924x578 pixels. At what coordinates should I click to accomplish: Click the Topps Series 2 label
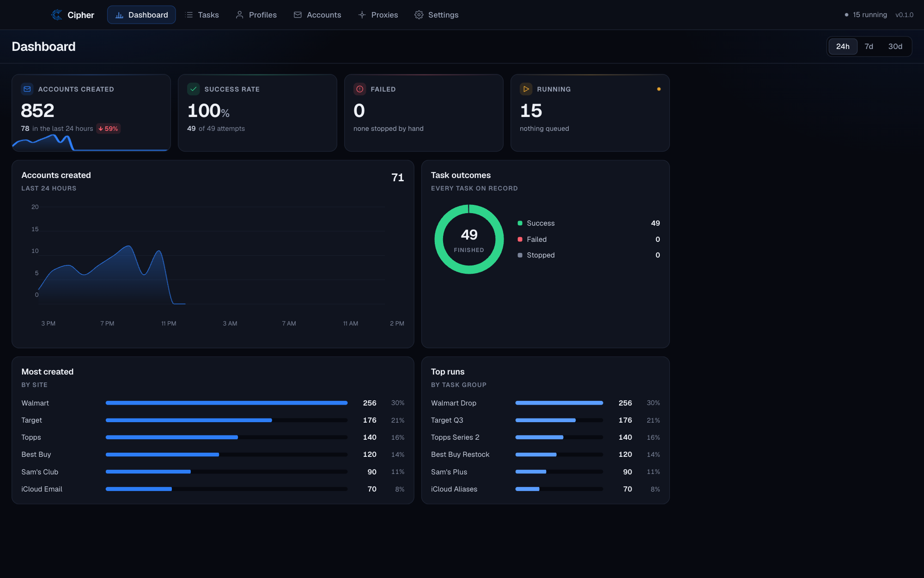(x=455, y=437)
